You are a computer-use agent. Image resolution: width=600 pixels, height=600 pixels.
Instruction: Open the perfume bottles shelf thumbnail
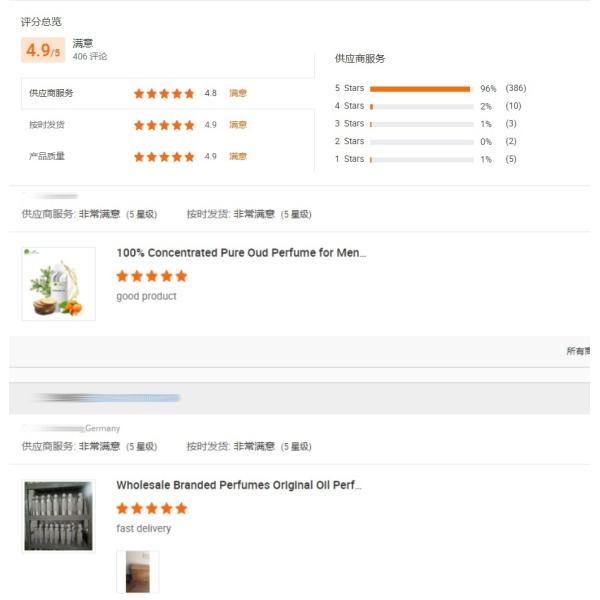click(59, 515)
